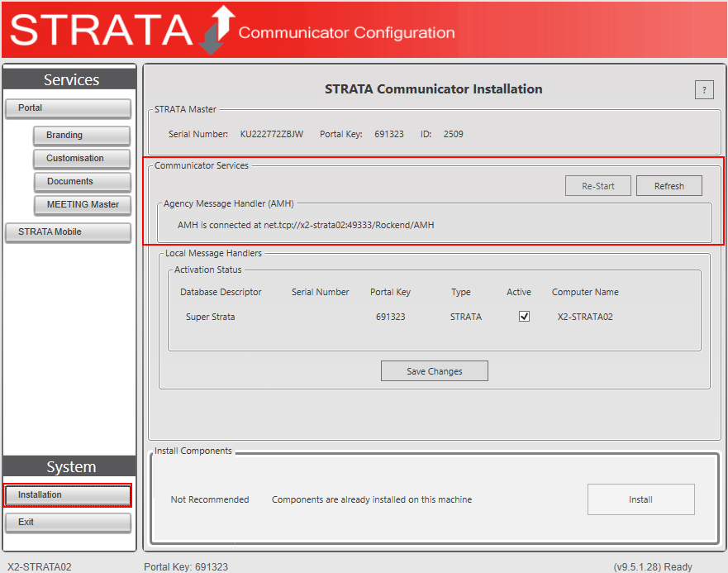Click Save Changes for message handlers

pyautogui.click(x=434, y=371)
